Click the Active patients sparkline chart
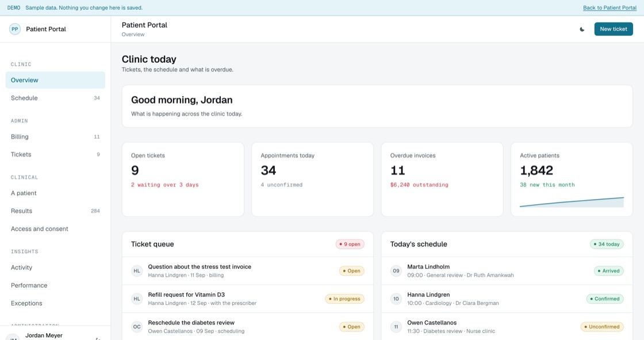Screen dimensions: 644x340 click(x=572, y=202)
